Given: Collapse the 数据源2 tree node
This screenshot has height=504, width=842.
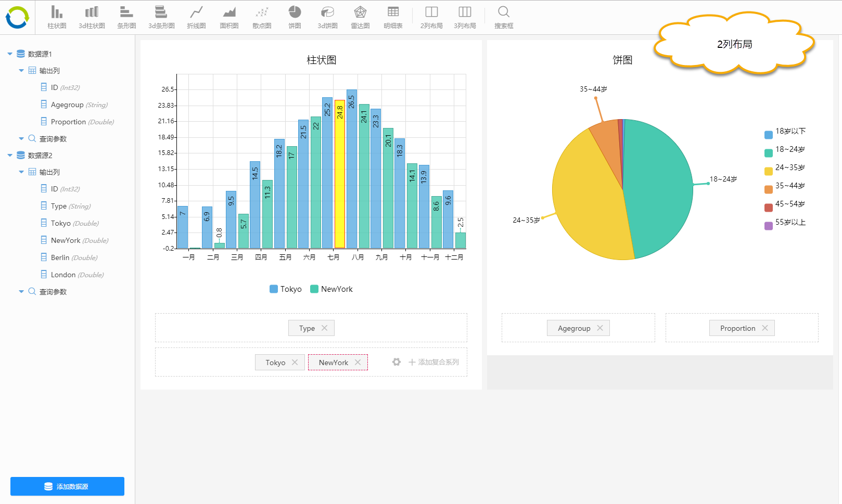Looking at the screenshot, I should 10,155.
